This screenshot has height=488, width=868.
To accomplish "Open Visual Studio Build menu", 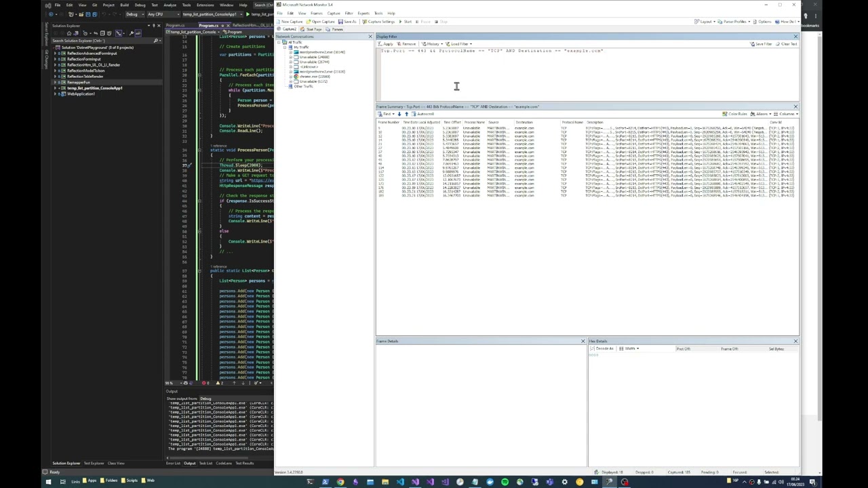I will coord(124,5).
